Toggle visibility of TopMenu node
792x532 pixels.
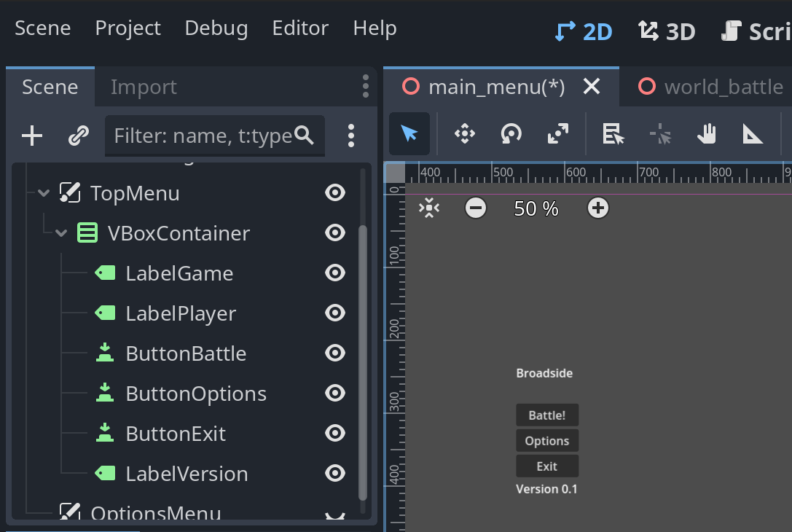tap(335, 192)
